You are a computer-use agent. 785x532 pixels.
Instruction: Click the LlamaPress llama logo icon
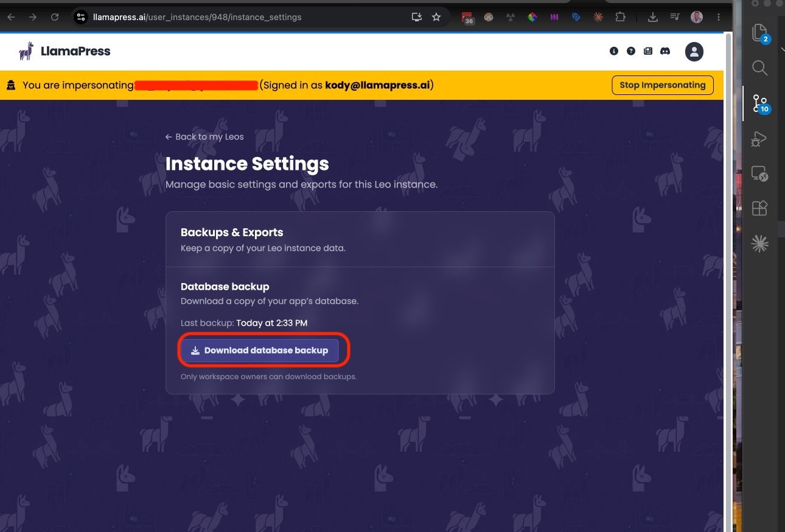(x=26, y=51)
